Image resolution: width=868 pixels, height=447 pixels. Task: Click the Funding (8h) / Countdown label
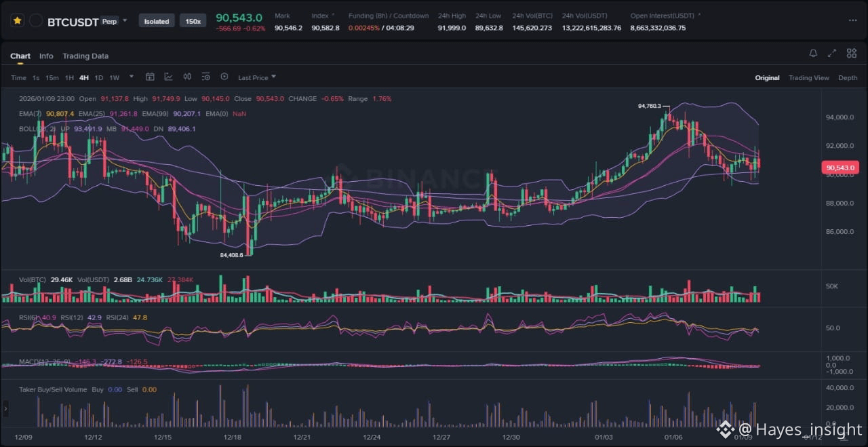(x=389, y=16)
